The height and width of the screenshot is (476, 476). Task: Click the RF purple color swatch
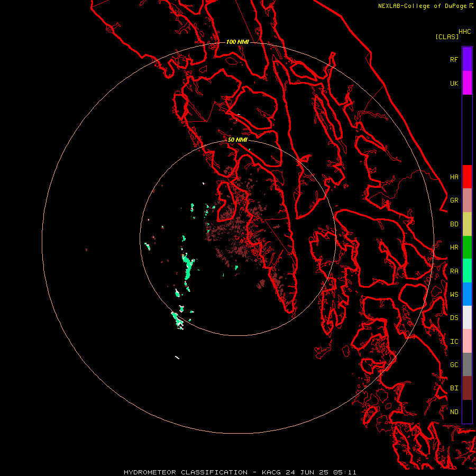pos(467,59)
